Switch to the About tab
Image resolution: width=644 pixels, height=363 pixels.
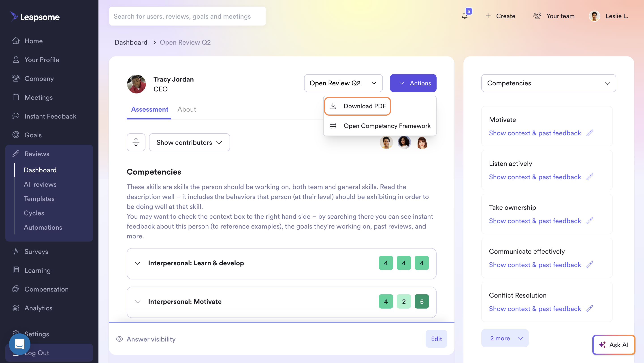[186, 109]
